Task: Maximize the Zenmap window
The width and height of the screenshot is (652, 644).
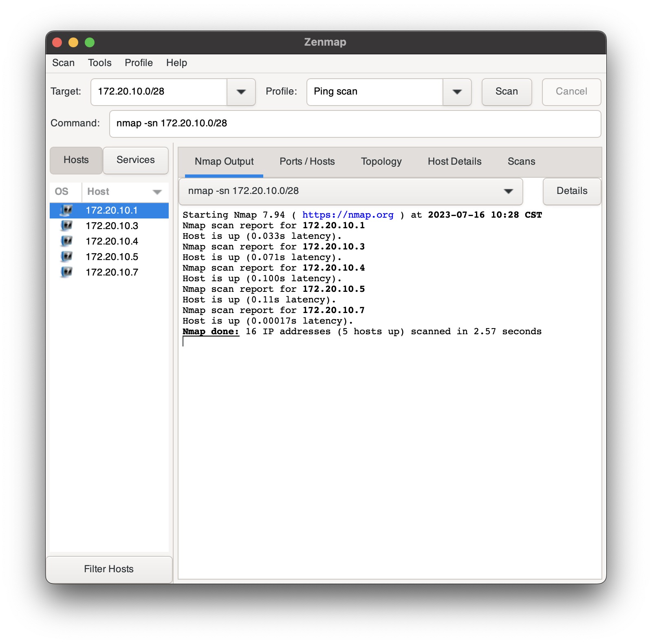Action: click(90, 42)
